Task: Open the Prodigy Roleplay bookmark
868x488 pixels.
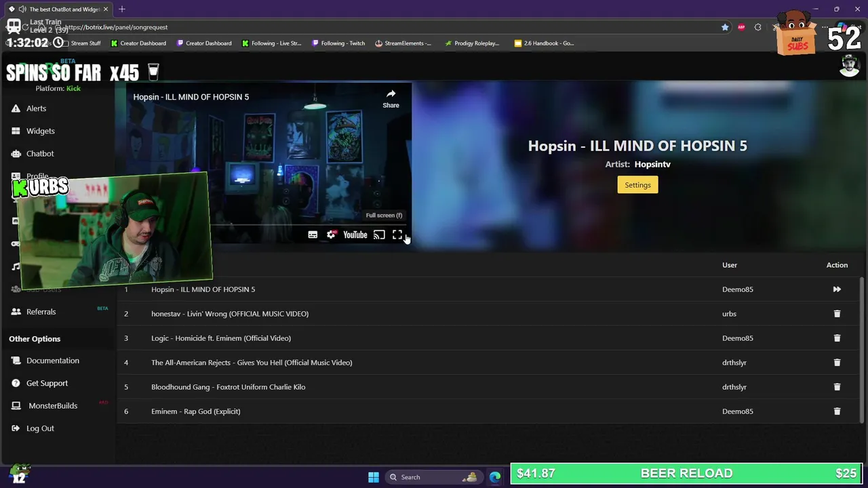Action: (472, 43)
